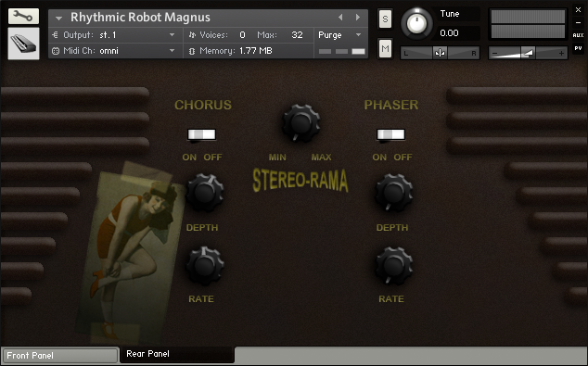
Task: Click the Midi channel icon
Action: pyautogui.click(x=56, y=51)
